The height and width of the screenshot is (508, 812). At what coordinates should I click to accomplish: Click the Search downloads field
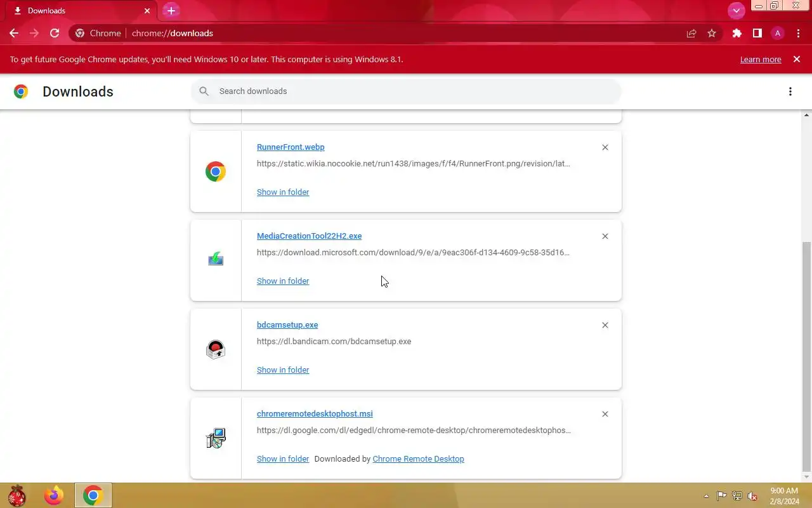406,91
